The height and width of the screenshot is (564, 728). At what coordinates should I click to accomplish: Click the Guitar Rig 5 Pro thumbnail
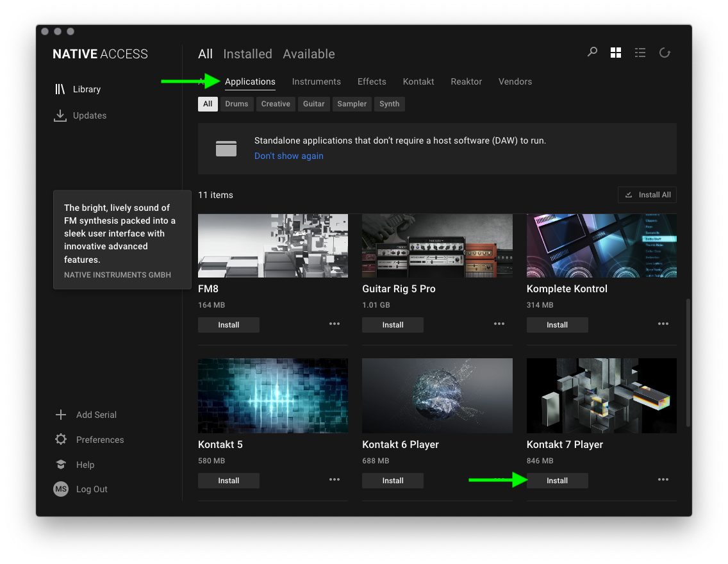(x=437, y=245)
